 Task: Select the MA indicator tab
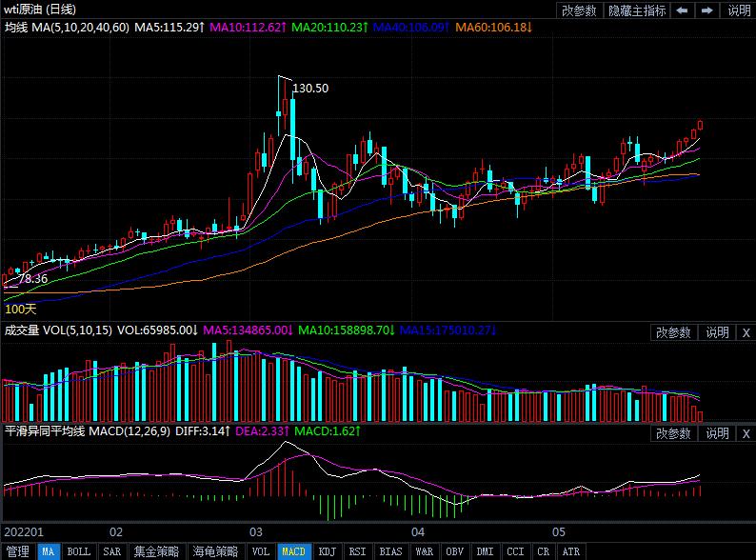(49, 551)
